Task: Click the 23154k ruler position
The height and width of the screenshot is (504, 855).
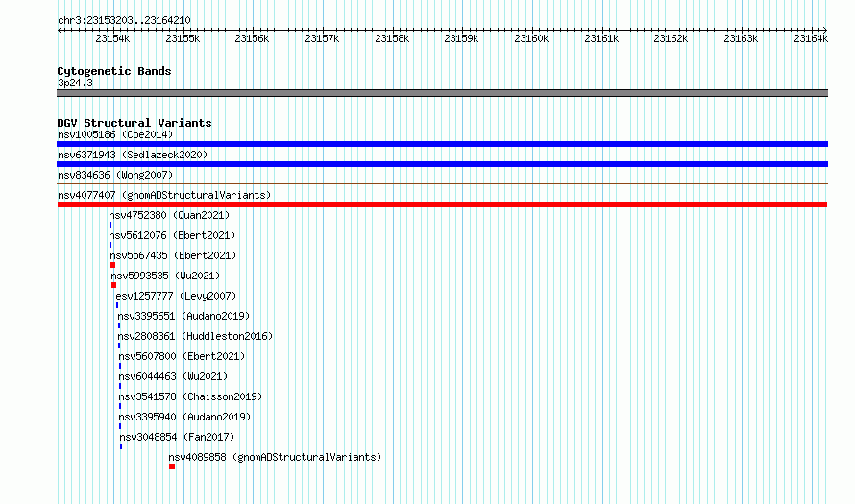Action: (112, 38)
